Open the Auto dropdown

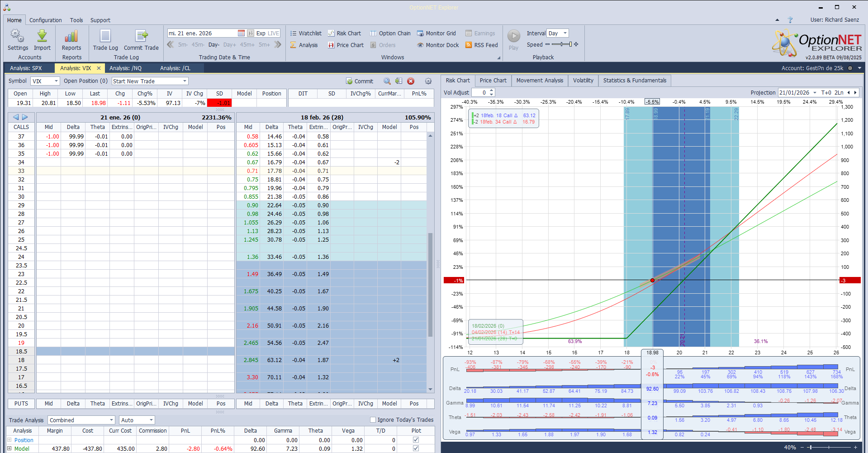151,420
